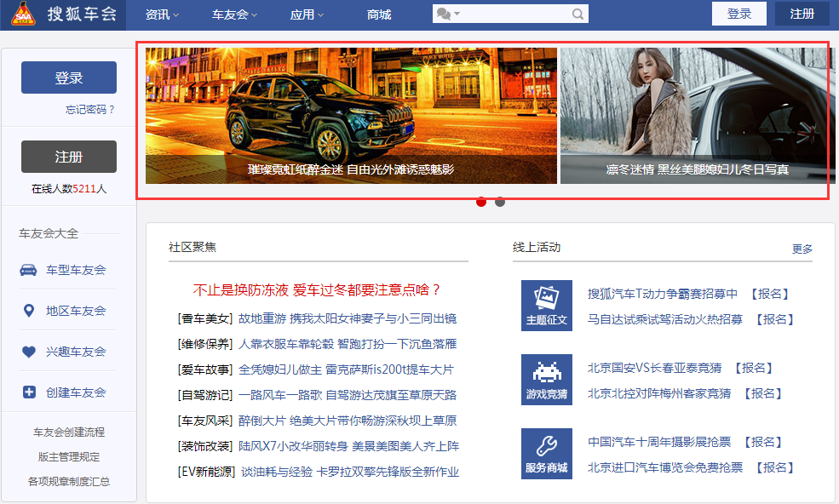Click the blue 登录 button in sidebar
Screen dimensions: 839x504
(69, 77)
